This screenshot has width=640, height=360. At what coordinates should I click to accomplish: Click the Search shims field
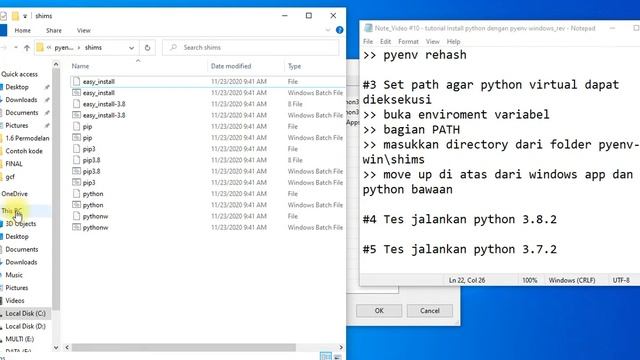pos(251,48)
